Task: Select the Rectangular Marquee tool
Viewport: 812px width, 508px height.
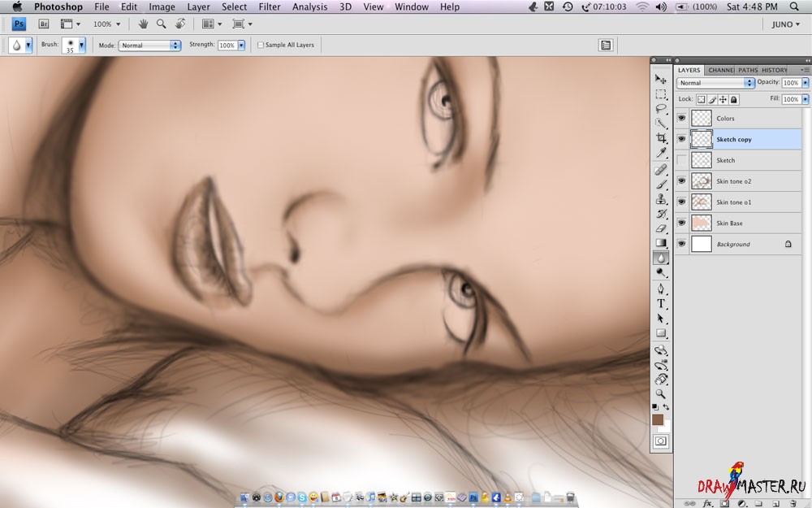Action: tap(661, 93)
